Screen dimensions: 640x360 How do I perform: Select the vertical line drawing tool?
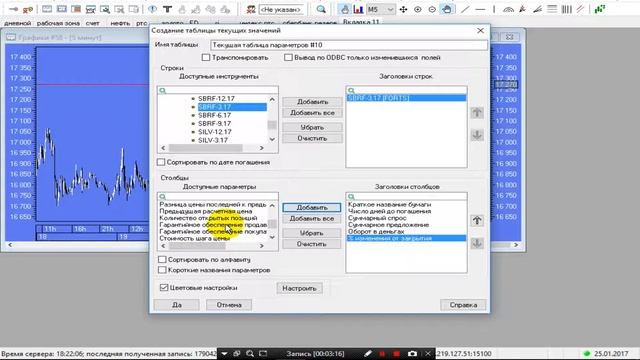coord(494,9)
